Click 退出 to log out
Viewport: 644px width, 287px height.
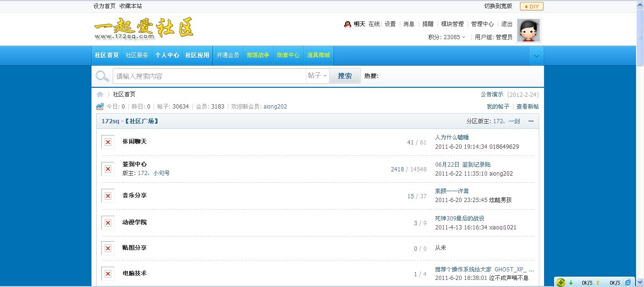point(507,24)
